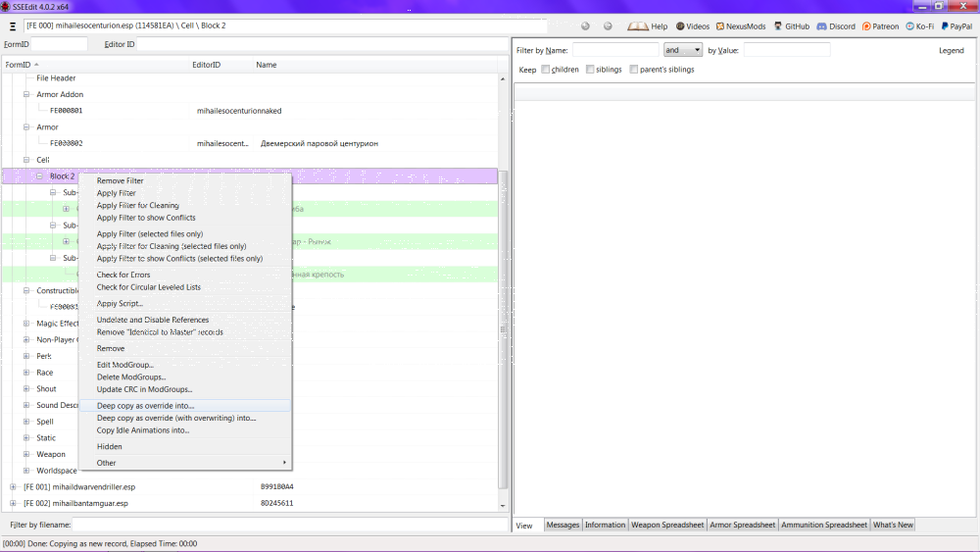
Task: Open the hamburger menu icon
Action: pos(13,26)
